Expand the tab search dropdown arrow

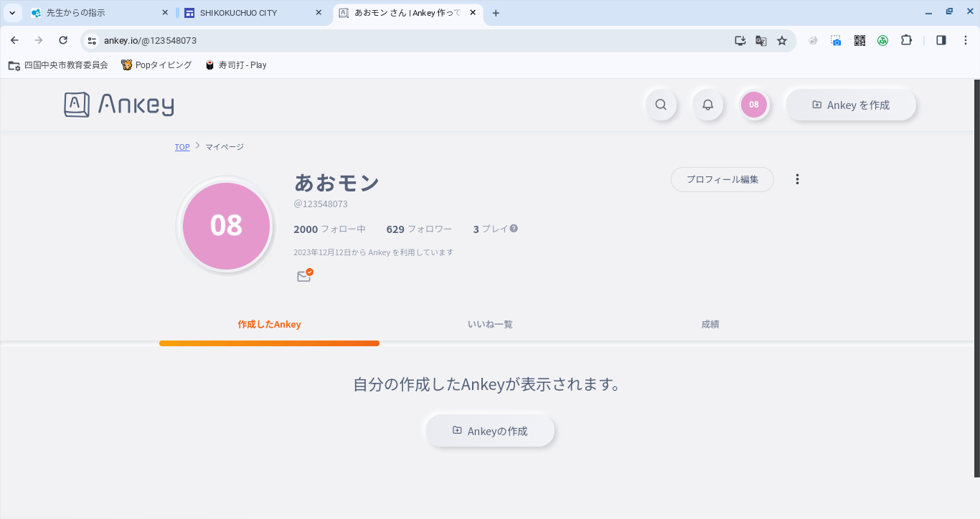click(12, 13)
